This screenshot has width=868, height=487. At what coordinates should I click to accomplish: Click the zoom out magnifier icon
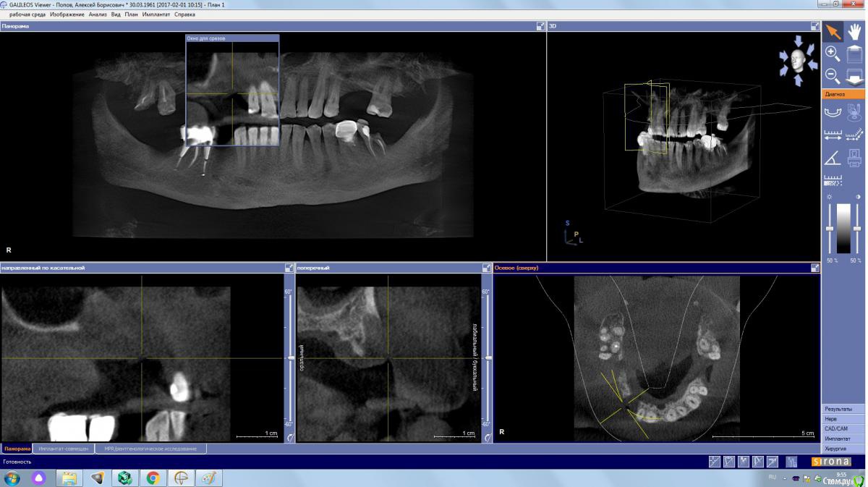[x=833, y=76]
